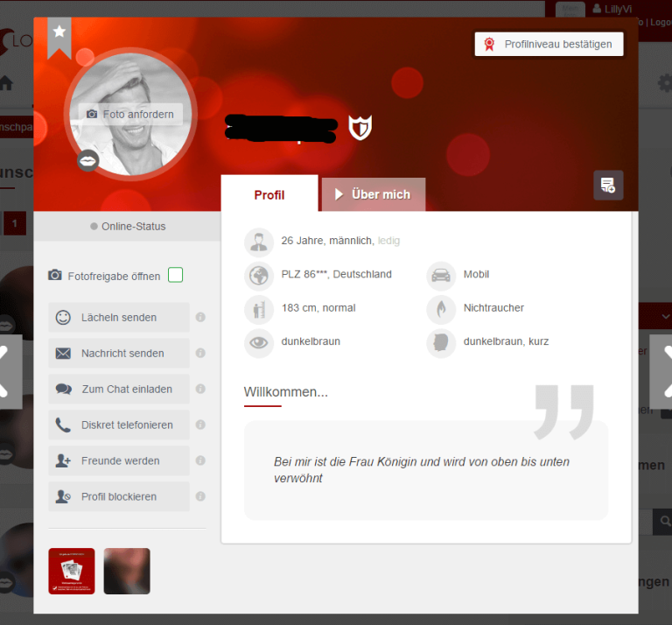672x625 pixels.
Task: Click the shield verification badge icon
Action: point(360,128)
